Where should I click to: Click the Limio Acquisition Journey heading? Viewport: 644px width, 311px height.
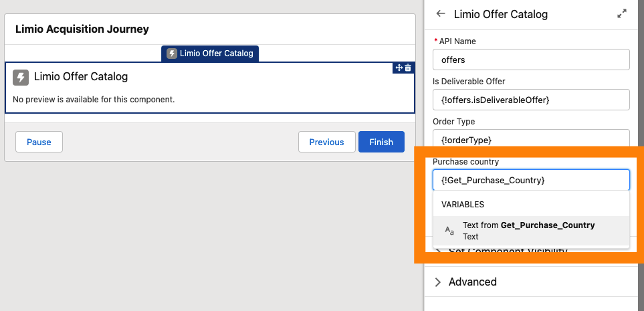click(x=82, y=29)
